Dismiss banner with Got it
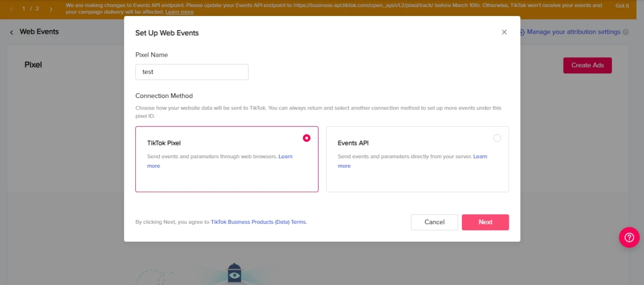This screenshot has width=644, height=285. coord(622,6)
